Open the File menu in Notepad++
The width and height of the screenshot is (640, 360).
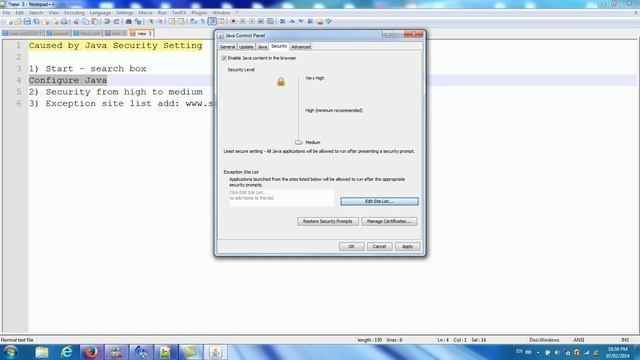[x=6, y=13]
